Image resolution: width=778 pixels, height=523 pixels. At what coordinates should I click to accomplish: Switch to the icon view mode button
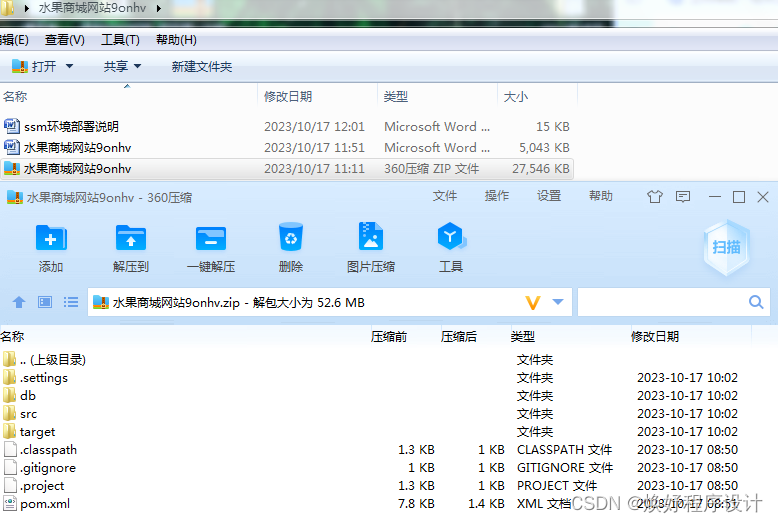tap(45, 302)
